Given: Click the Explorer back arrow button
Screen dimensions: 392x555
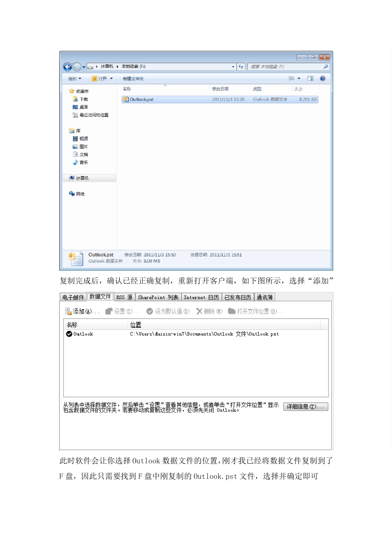Looking at the screenshot, I should [67, 67].
